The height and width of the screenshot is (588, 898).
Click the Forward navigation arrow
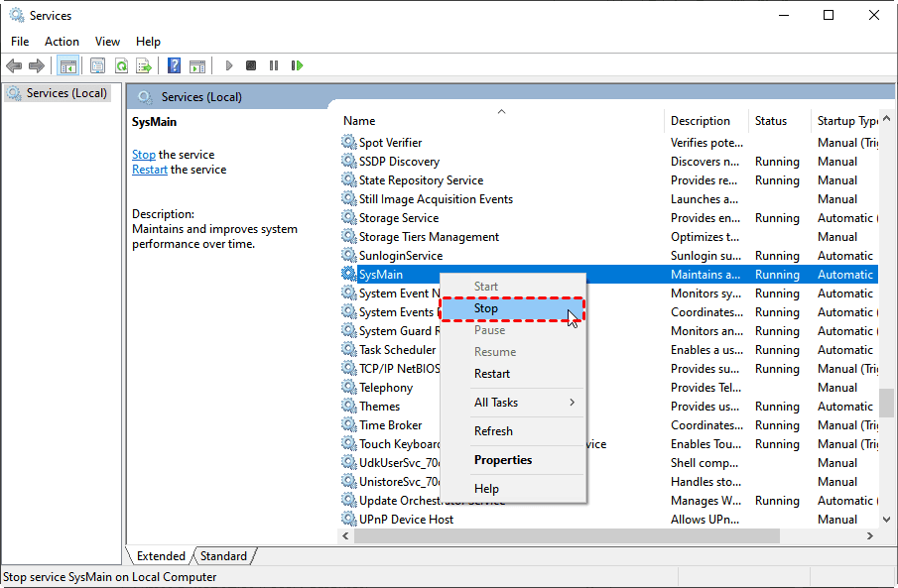point(35,65)
